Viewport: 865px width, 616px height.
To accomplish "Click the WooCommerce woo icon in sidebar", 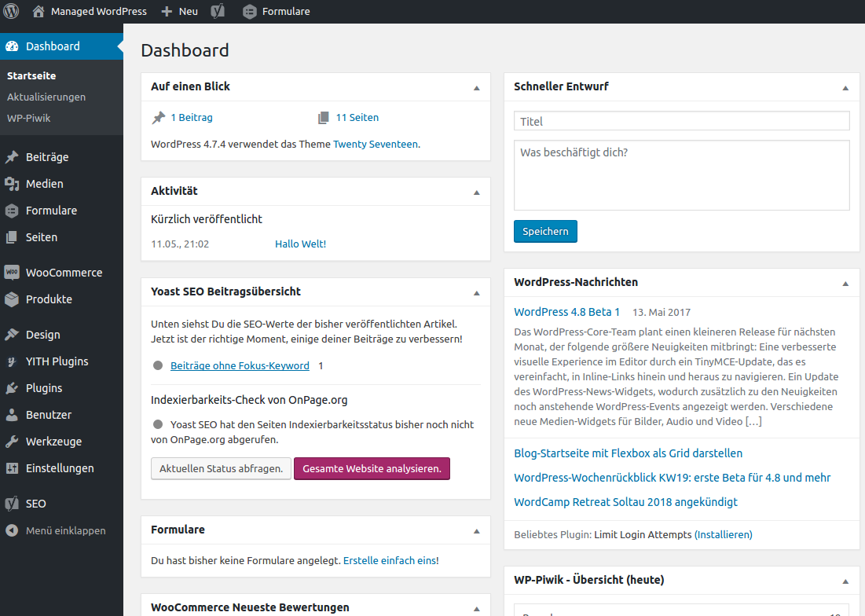I will (12, 273).
